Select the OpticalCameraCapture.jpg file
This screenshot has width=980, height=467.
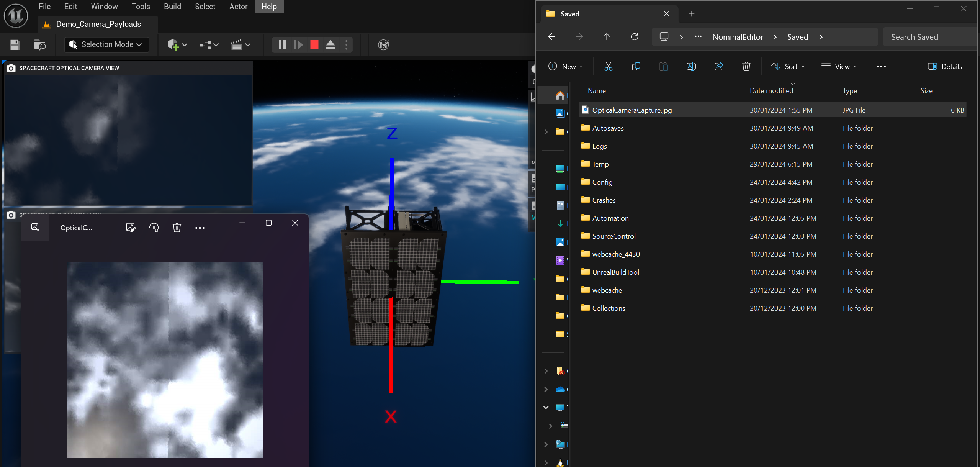[632, 110]
